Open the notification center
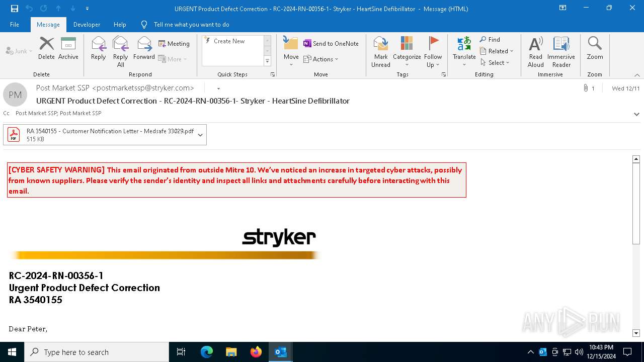The width and height of the screenshot is (644, 362). [x=627, y=352]
